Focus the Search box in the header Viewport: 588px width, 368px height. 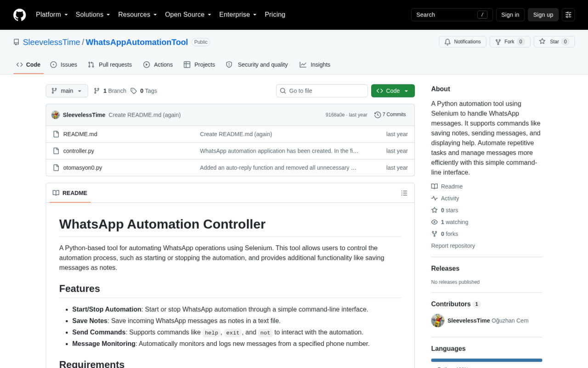452,15
